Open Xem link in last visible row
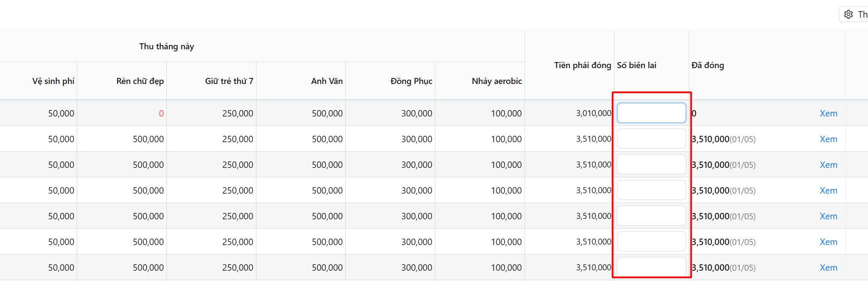Screen dimensions: 868x281 (828, 268)
